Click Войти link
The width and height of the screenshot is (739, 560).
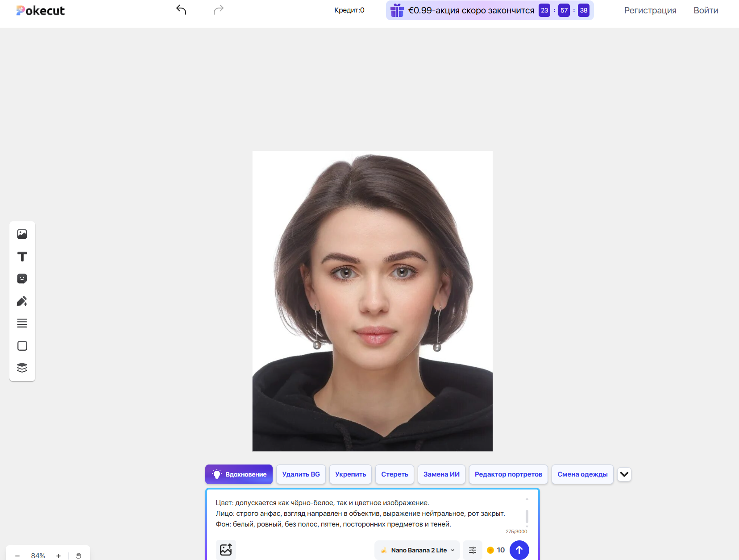click(706, 10)
